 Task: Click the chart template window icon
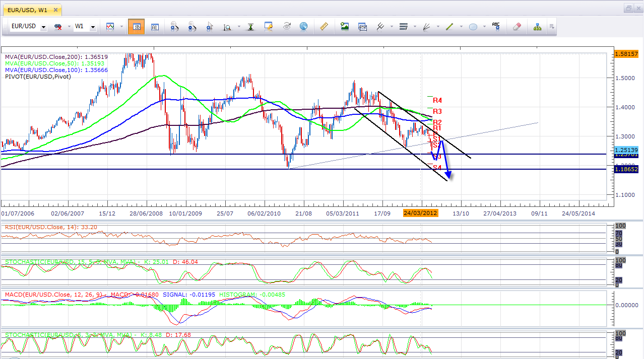[x=362, y=27]
